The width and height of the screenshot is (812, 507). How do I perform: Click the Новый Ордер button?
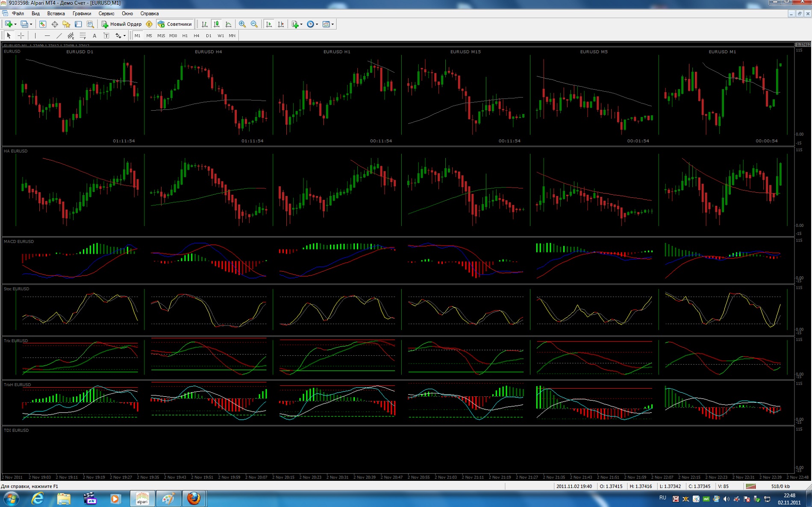click(121, 24)
